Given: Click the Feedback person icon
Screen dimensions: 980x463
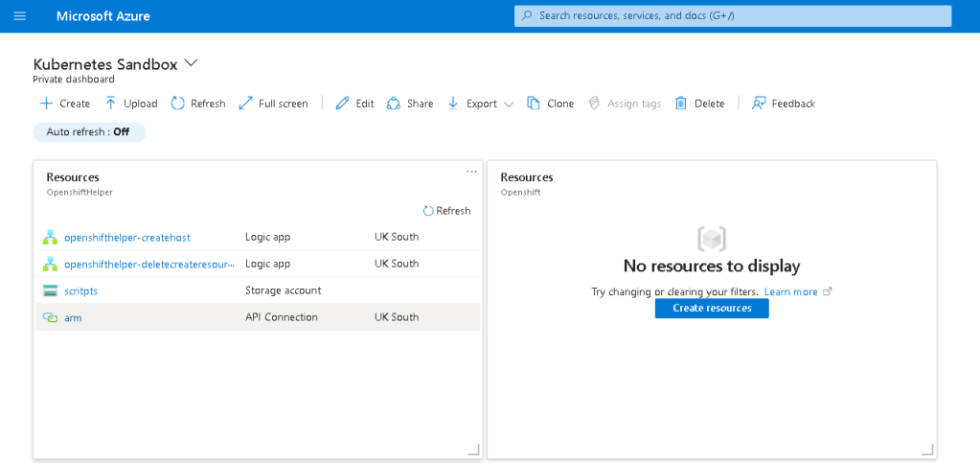Looking at the screenshot, I should (759, 104).
